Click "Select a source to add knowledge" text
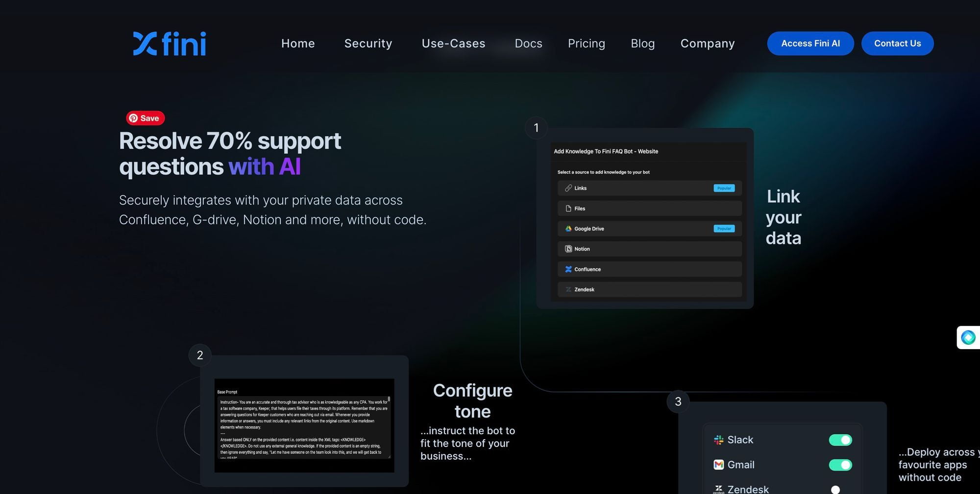 coord(603,172)
